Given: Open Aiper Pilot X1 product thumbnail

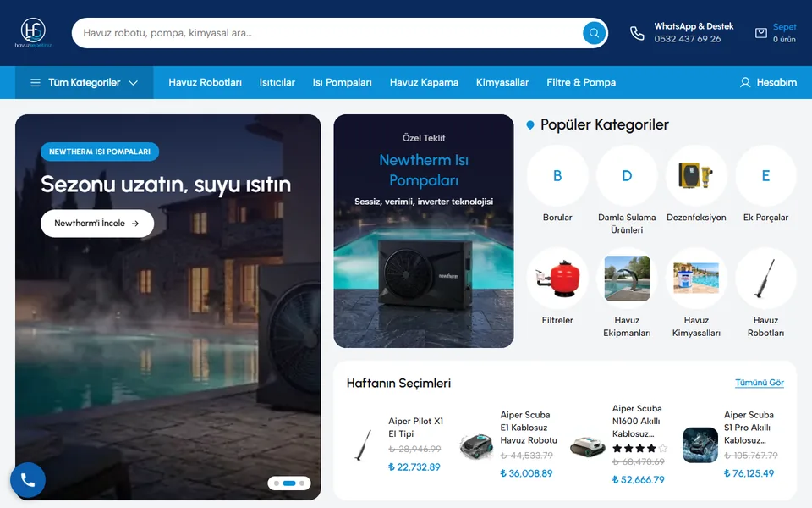Looking at the screenshot, I should point(364,444).
